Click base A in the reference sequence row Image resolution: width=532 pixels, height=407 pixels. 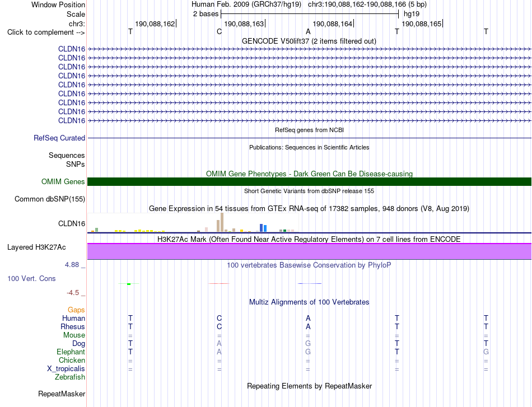(x=308, y=31)
